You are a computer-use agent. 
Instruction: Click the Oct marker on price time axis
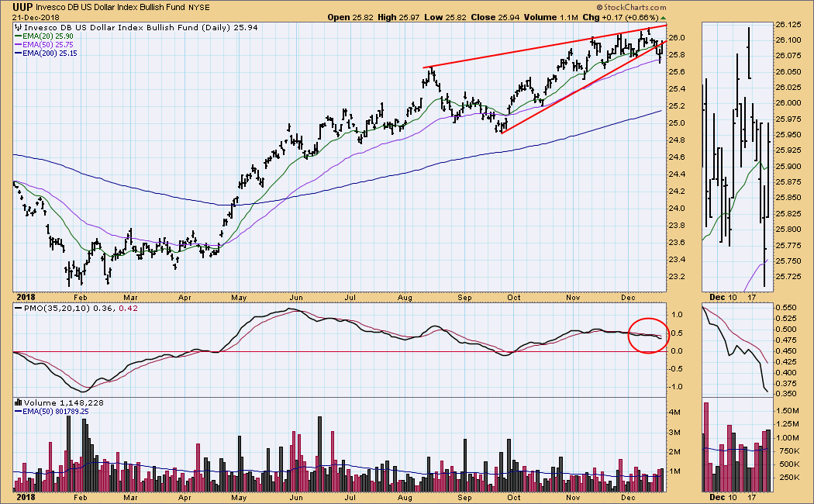click(x=513, y=297)
